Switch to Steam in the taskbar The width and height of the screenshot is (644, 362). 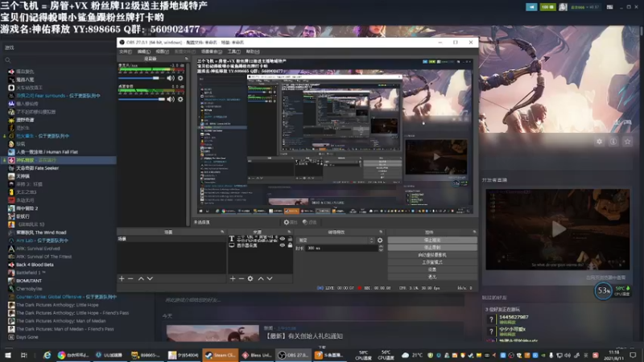tap(220, 355)
